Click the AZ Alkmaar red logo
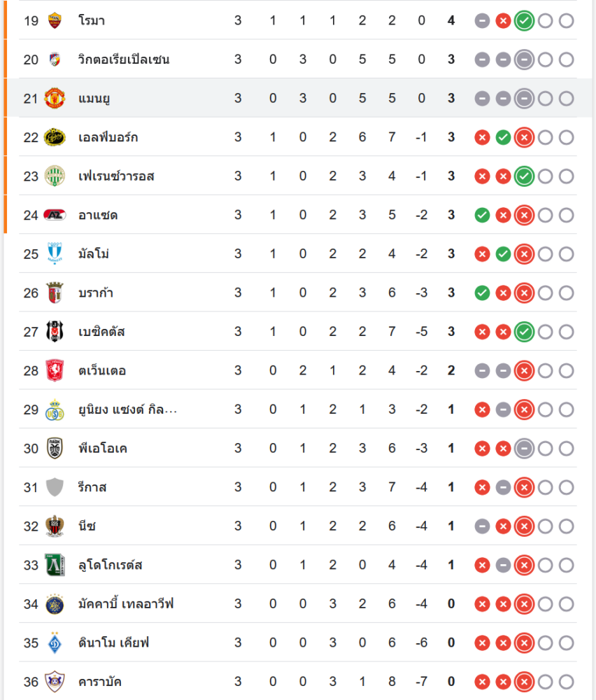The height and width of the screenshot is (700, 596). (x=55, y=215)
